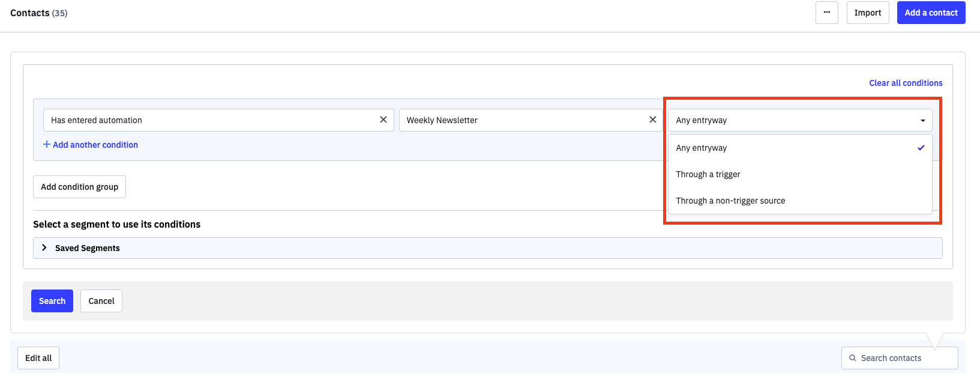Open the 'Weekly Newsletter' automation field

point(531,120)
